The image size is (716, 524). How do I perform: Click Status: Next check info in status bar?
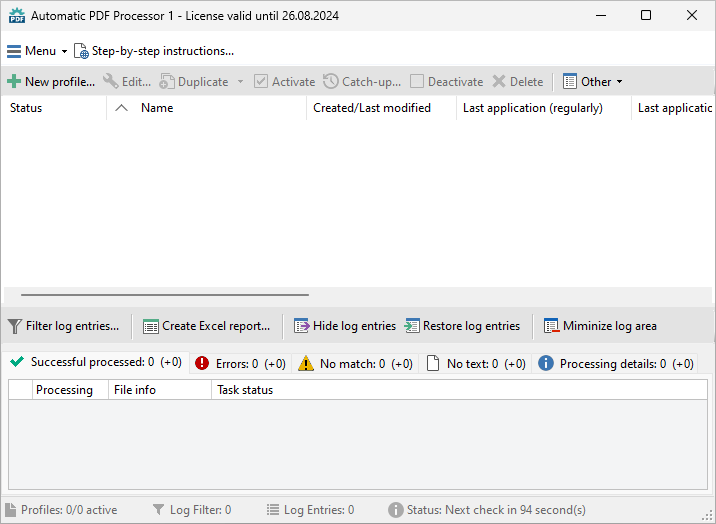tap(487, 510)
